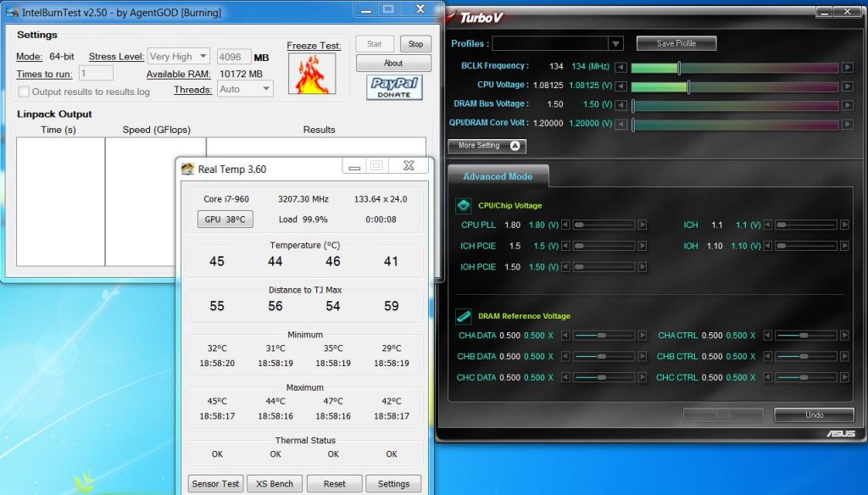Click the GPU 38°C button
868x495 pixels.
[225, 220]
